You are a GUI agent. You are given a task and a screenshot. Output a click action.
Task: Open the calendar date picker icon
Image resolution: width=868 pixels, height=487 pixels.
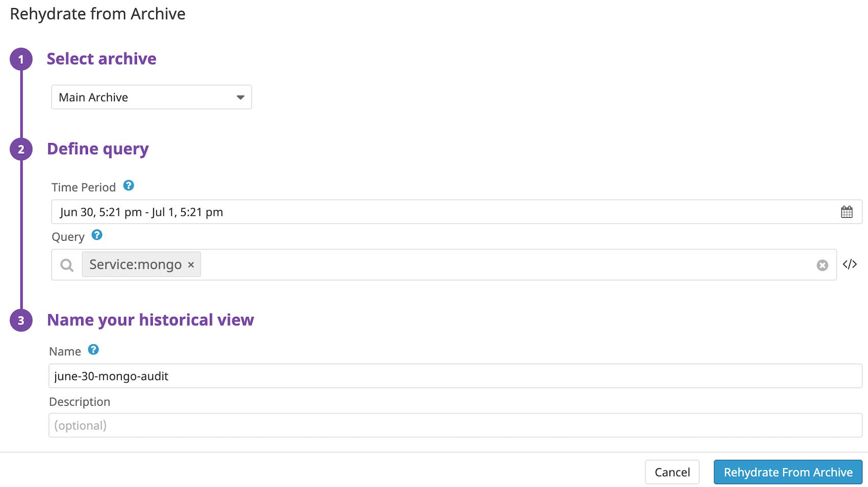(x=847, y=211)
